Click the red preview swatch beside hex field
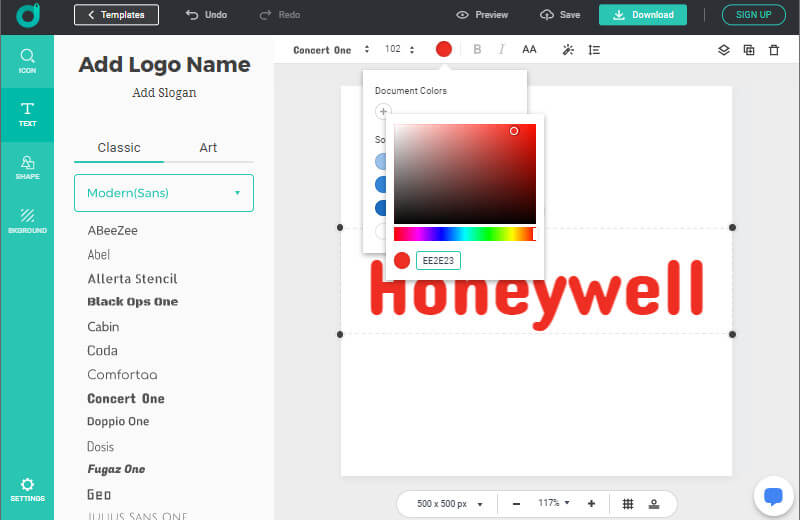 [x=402, y=260]
